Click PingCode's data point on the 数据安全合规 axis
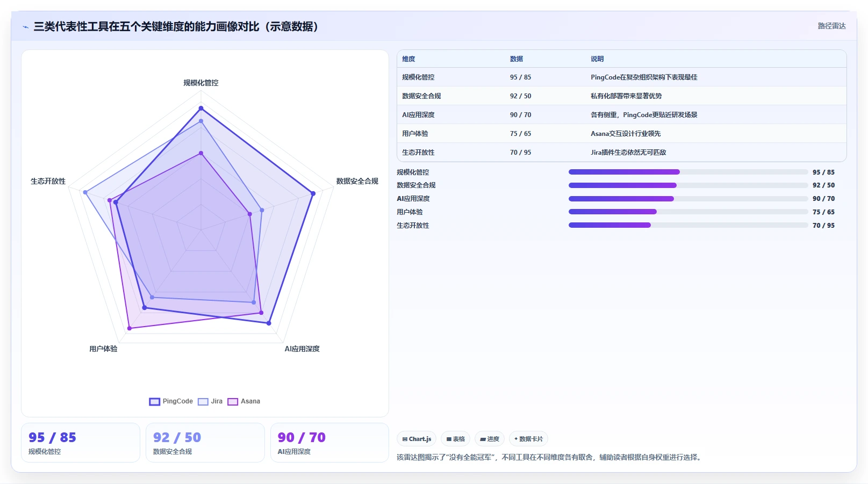Screen dimensions: 868x484 [x=313, y=193]
